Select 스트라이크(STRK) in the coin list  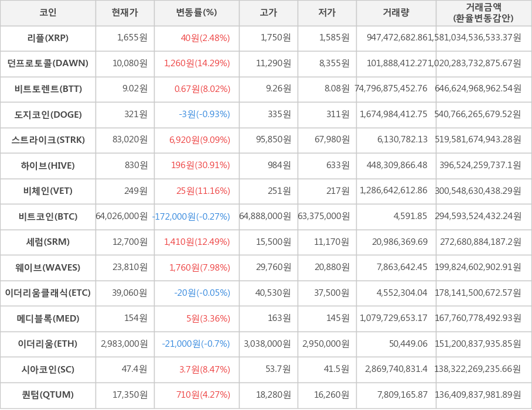tap(47, 140)
